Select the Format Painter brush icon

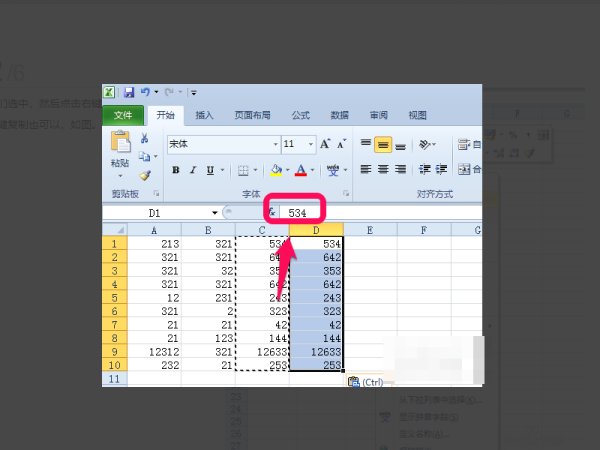[x=145, y=175]
